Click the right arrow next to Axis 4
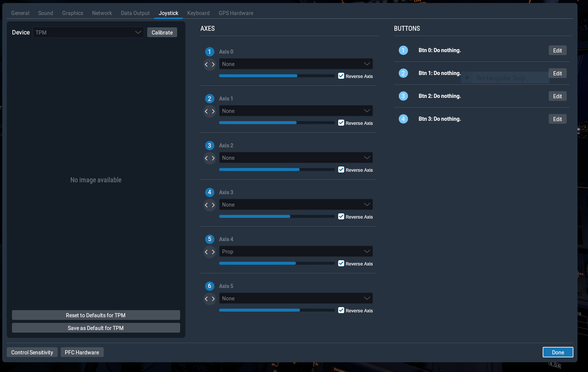588x372 pixels. 213,252
